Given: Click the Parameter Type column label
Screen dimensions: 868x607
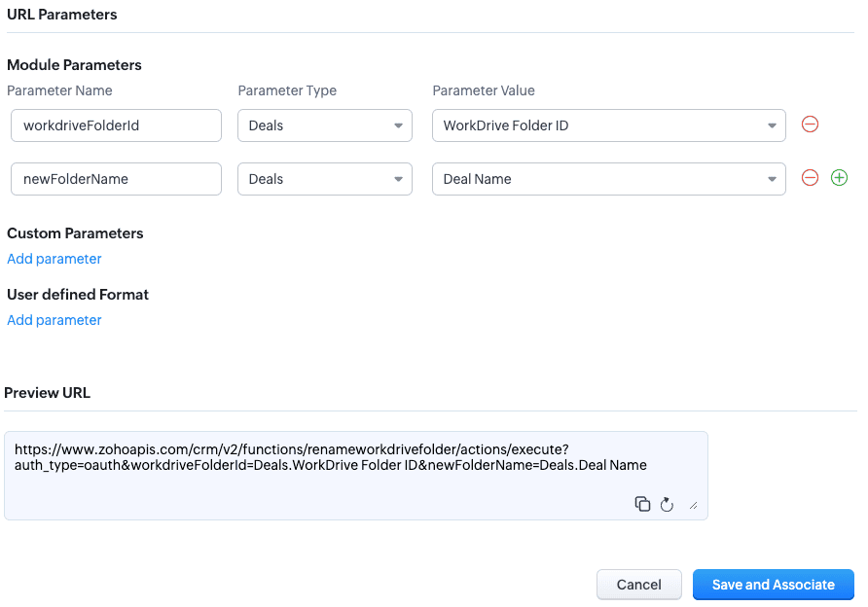Looking at the screenshot, I should [287, 90].
